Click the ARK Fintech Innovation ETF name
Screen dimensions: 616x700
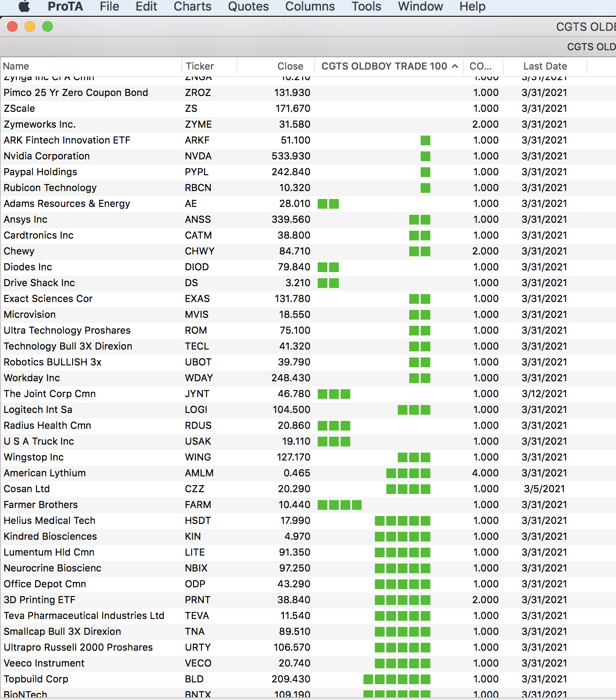pyautogui.click(x=67, y=140)
